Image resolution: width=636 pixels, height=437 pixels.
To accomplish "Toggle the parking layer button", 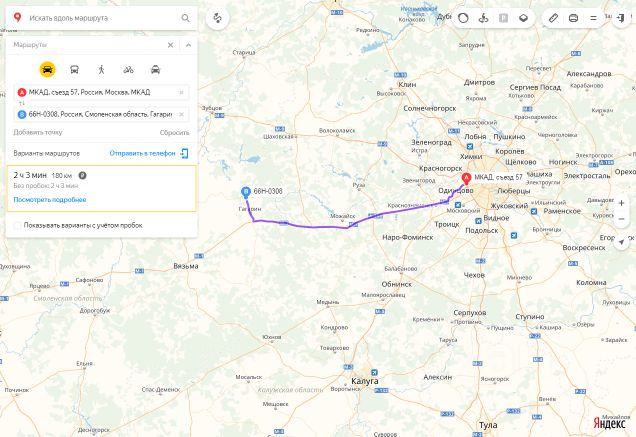I will pos(503,18).
